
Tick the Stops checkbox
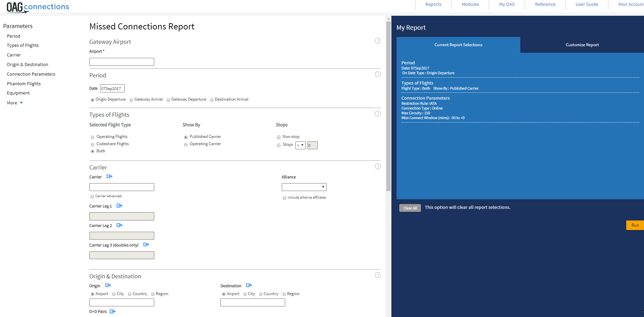point(279,145)
